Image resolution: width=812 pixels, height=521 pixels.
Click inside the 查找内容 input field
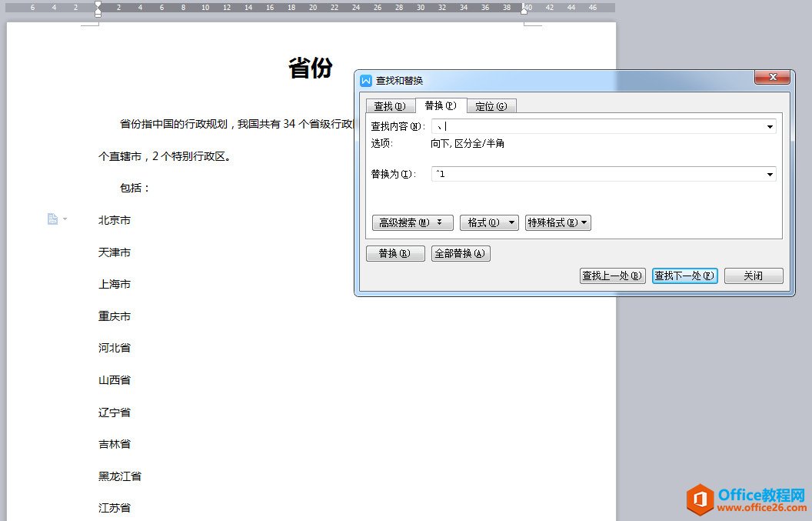click(x=538, y=125)
